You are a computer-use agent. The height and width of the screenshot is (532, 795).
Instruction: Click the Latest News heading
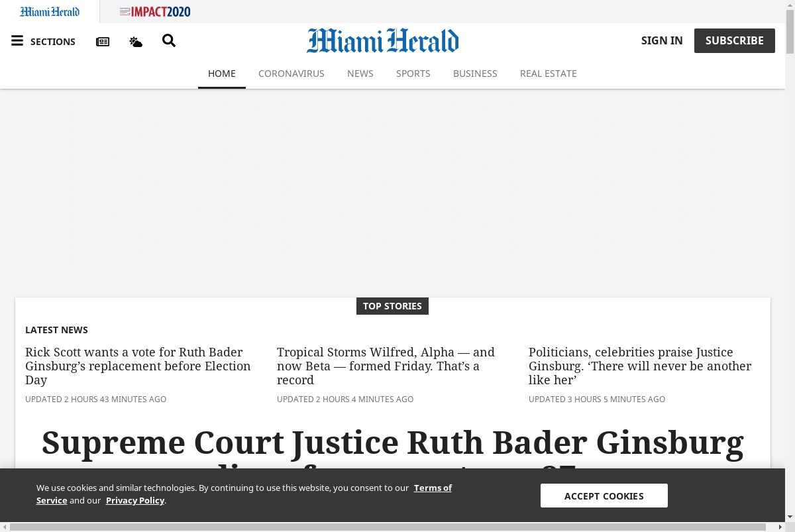56,330
